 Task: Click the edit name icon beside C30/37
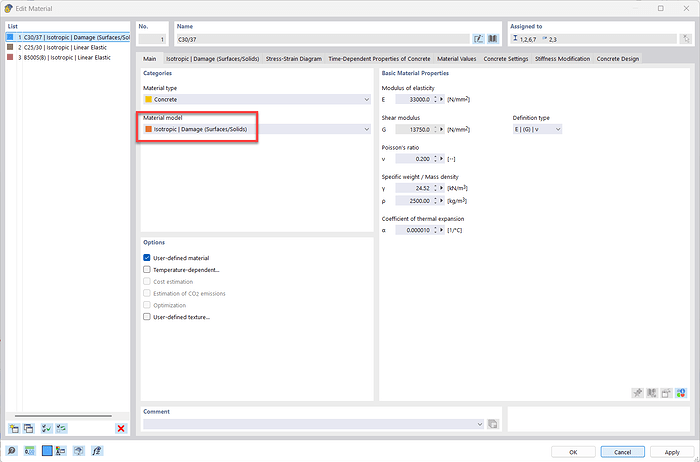[x=479, y=38]
